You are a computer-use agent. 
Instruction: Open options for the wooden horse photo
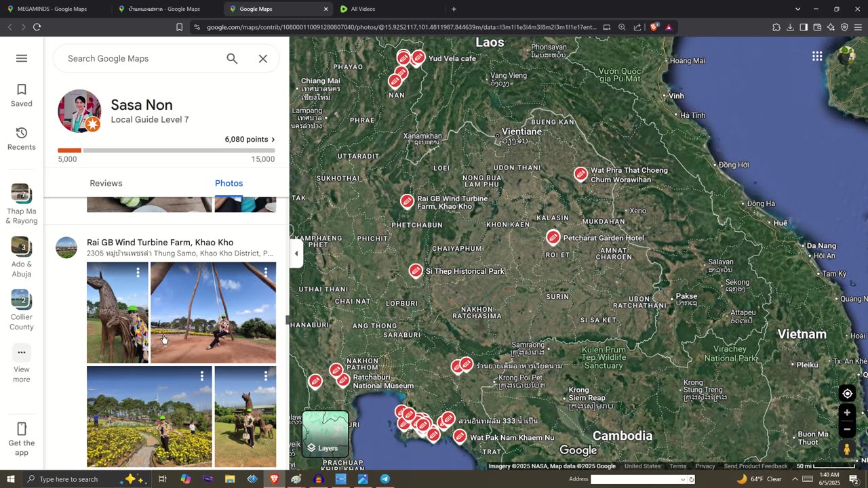(138, 272)
